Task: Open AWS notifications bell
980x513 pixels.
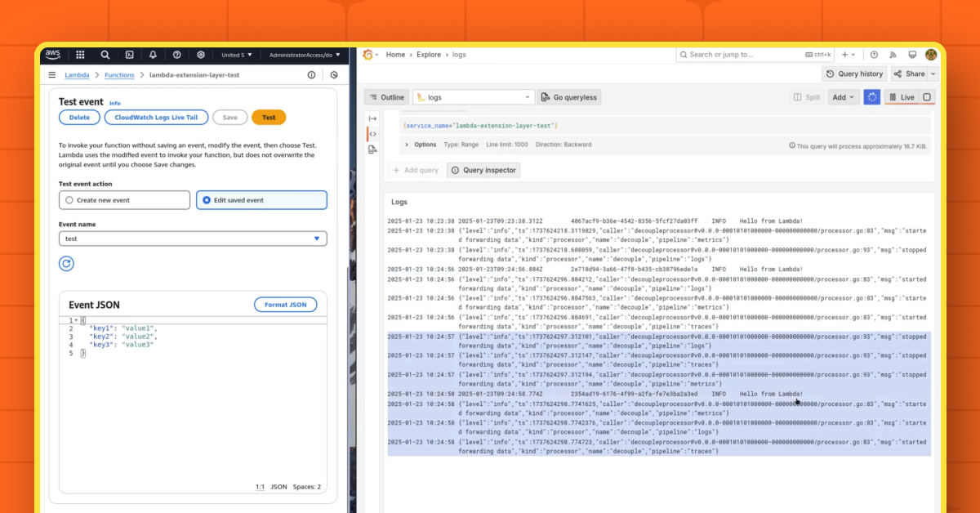Action: (x=153, y=55)
